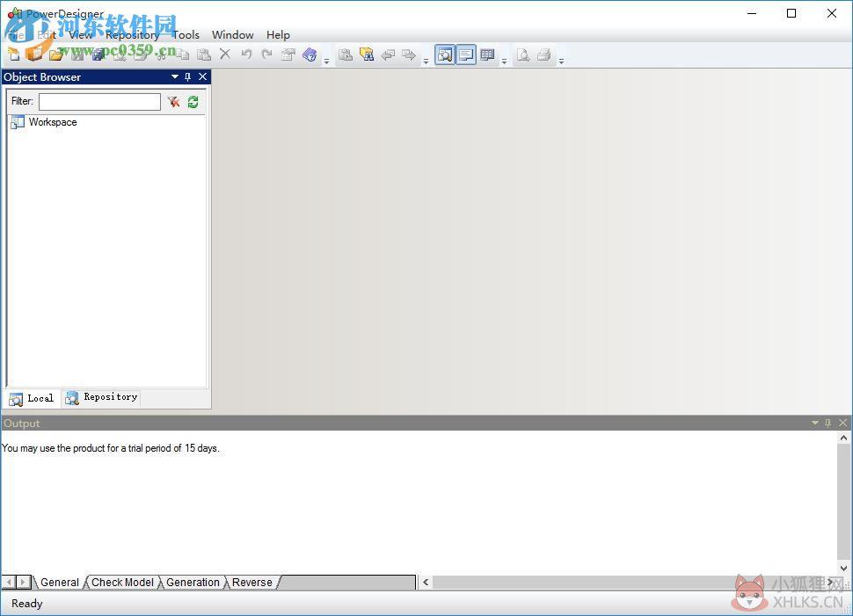853x616 pixels.
Task: Click output tabs scroll-left arrow
Action: click(x=10, y=583)
